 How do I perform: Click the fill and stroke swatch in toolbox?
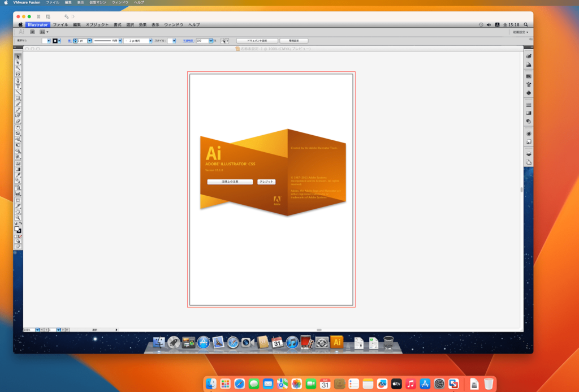coord(18,230)
